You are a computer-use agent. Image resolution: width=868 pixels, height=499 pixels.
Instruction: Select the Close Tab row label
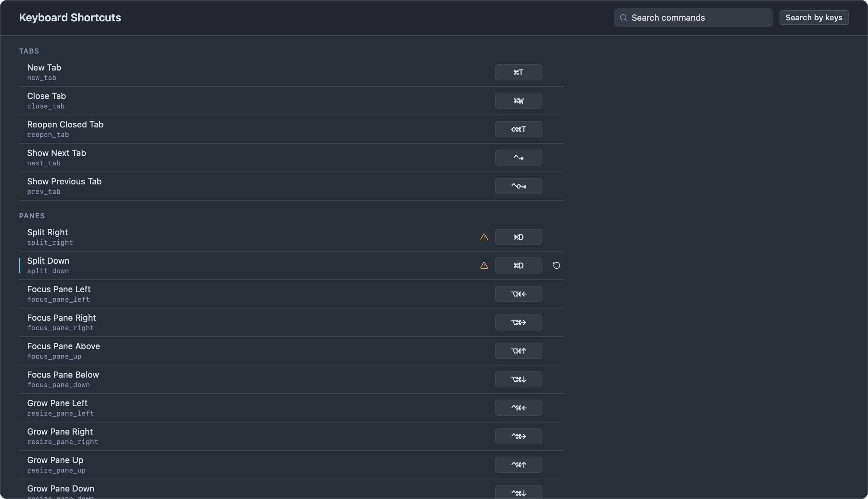(x=46, y=96)
